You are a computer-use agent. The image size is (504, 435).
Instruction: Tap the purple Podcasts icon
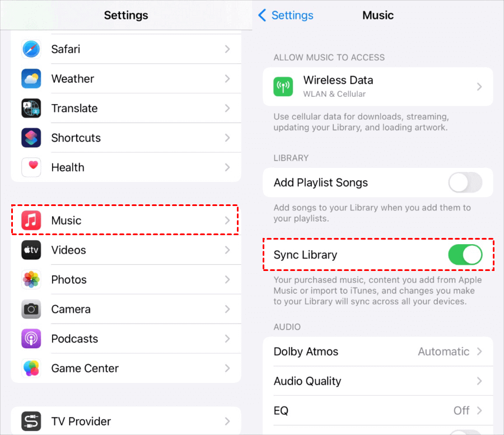pos(31,339)
